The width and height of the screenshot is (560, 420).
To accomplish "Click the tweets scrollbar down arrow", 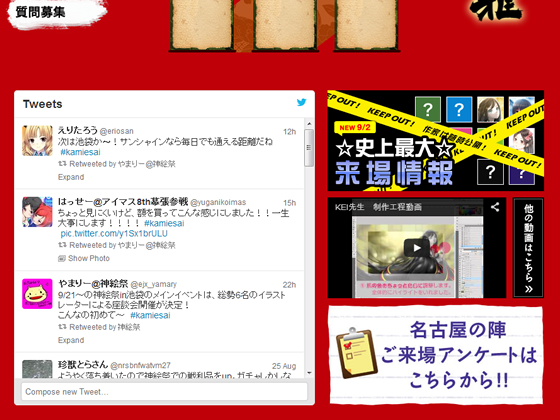I will coord(309,373).
